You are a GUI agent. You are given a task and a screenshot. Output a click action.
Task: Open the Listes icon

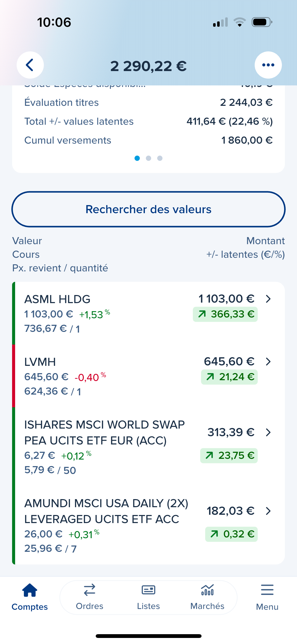(148, 590)
